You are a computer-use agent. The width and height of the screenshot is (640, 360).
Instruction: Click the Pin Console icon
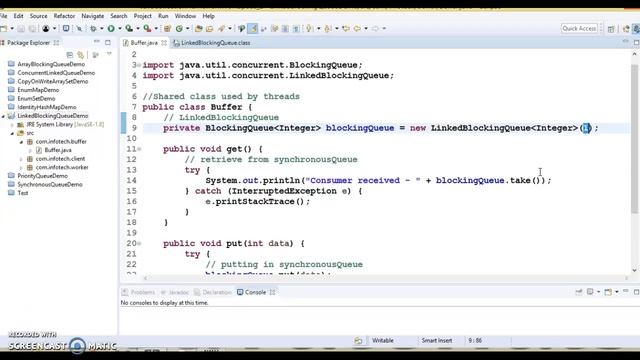pyautogui.click(x=579, y=292)
